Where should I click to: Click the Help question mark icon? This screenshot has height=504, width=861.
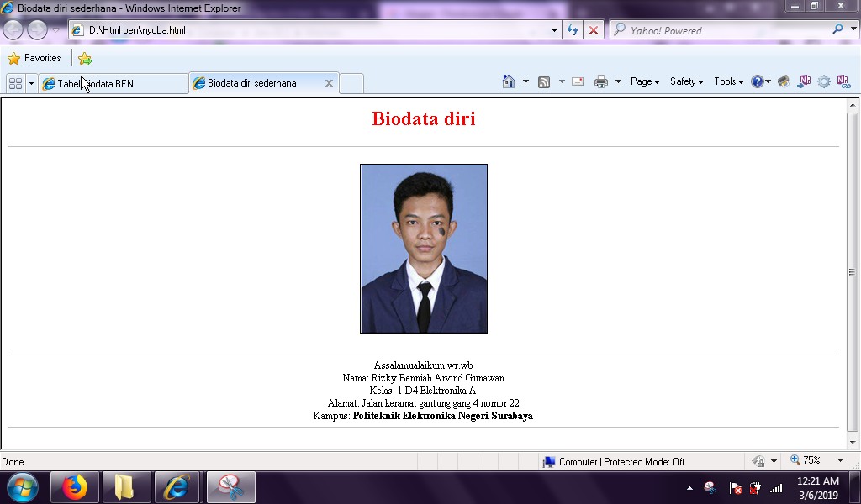758,81
